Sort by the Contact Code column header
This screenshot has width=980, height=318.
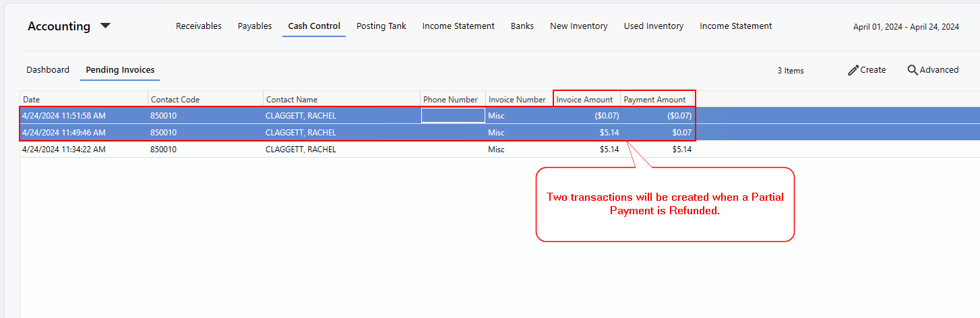tap(206, 99)
